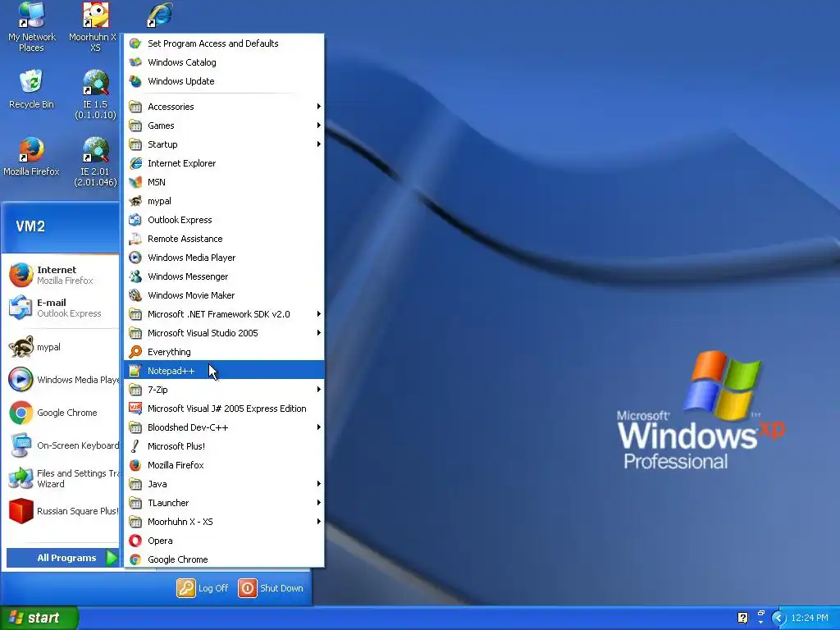The height and width of the screenshot is (630, 840).
Task: Click the On-Screen Keyboard icon
Action: point(21,445)
